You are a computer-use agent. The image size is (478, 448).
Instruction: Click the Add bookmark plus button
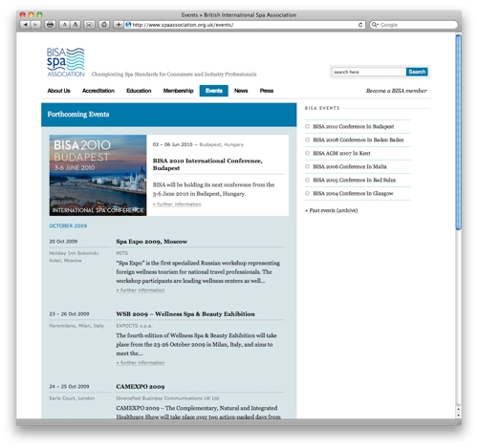[x=118, y=25]
